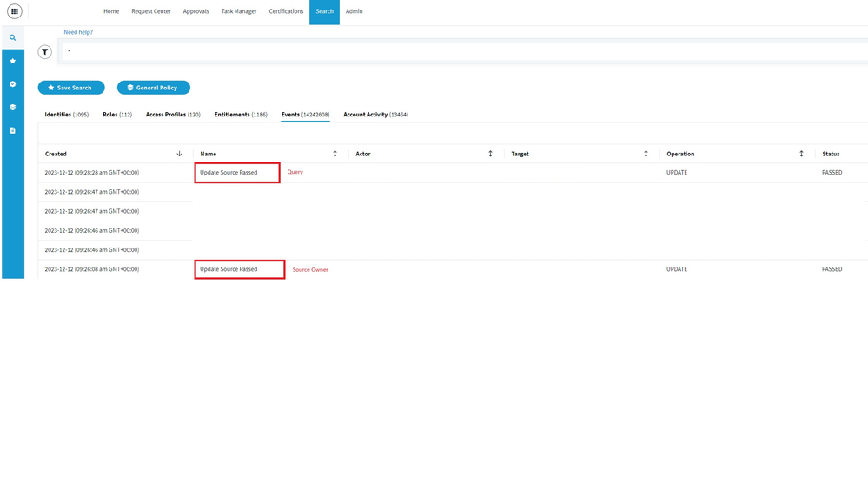
Task: Switch to the Identities results tab
Action: [x=66, y=115]
